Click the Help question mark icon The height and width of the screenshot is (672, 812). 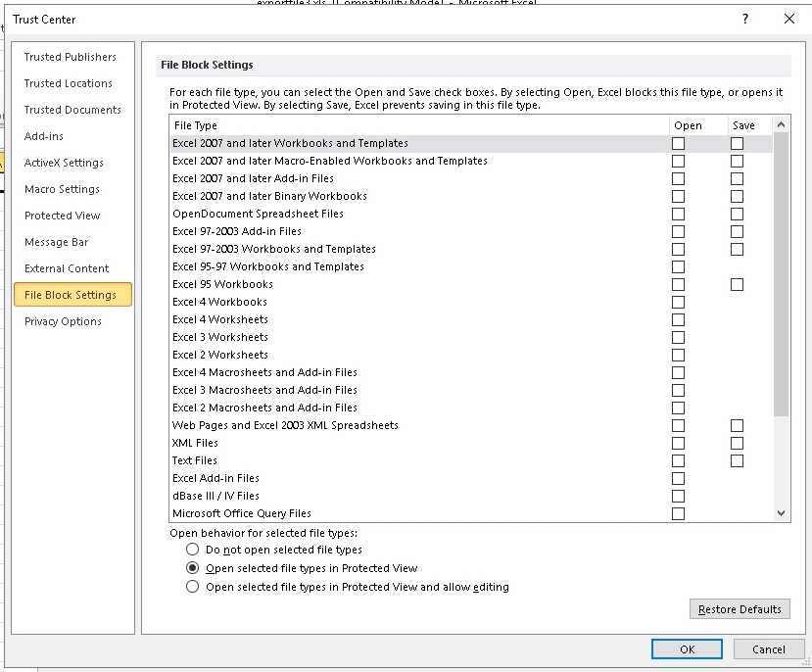coord(745,20)
